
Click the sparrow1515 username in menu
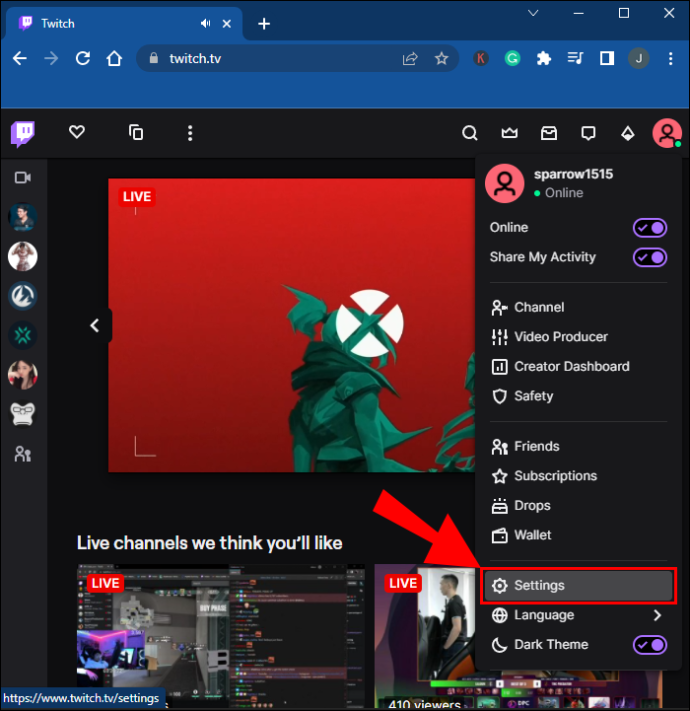(573, 174)
